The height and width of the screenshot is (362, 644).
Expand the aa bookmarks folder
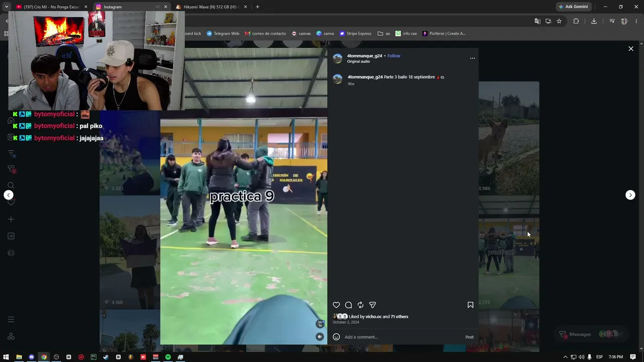point(384,34)
